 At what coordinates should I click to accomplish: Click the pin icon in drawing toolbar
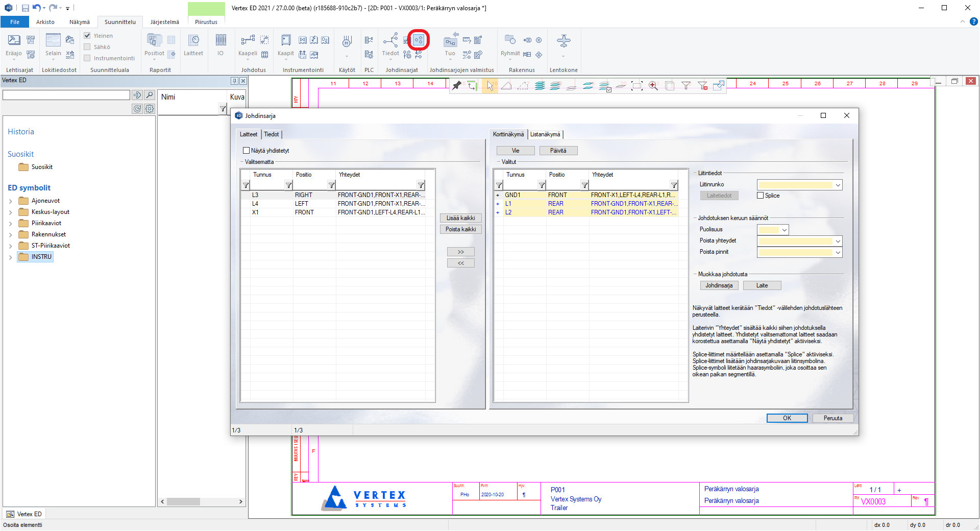(457, 86)
